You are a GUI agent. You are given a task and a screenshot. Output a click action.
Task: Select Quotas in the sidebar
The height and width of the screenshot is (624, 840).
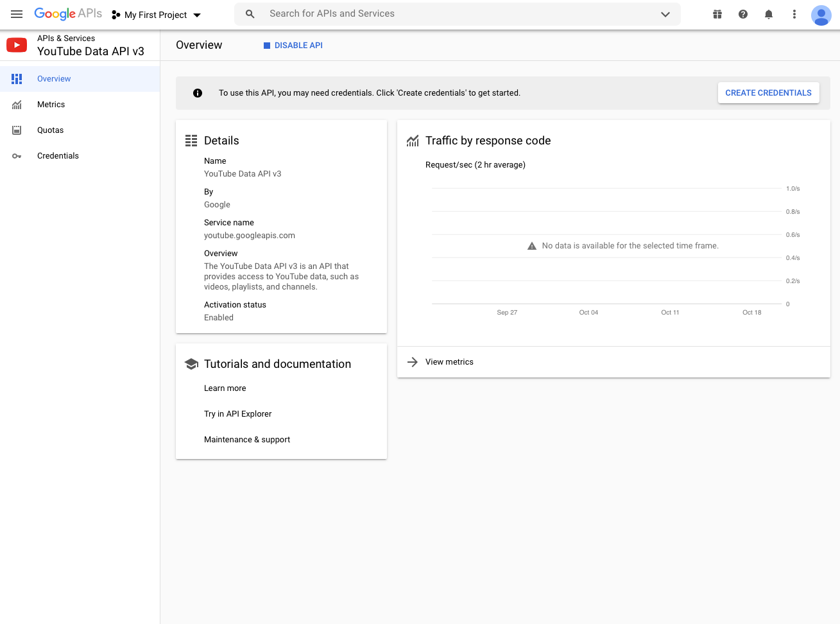pyautogui.click(x=80, y=130)
